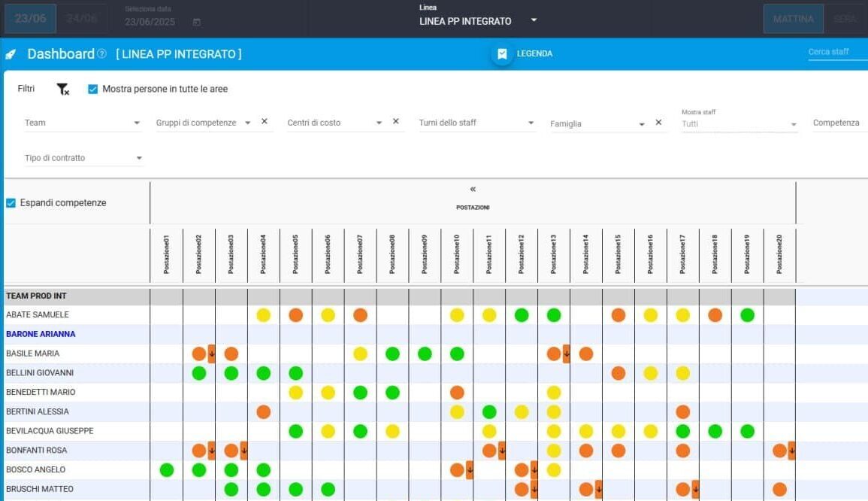Select ABATE SAMUELE row name
The height and width of the screenshot is (501, 868).
(37, 314)
